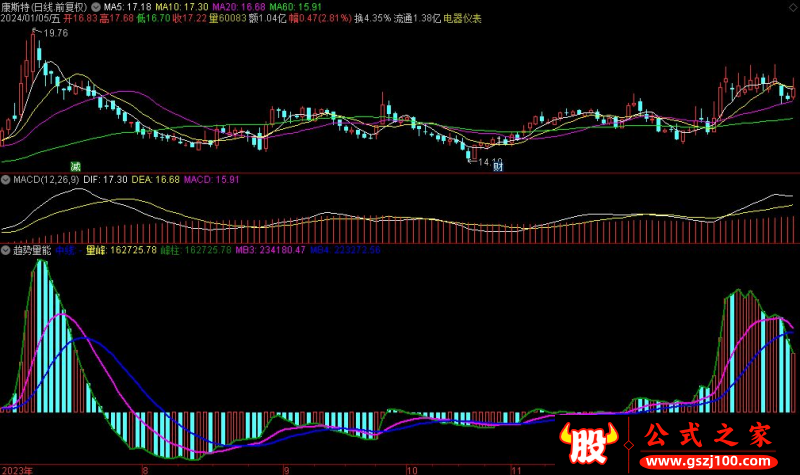Collapse the 趋势量能 indicator panel arrow

point(5,249)
